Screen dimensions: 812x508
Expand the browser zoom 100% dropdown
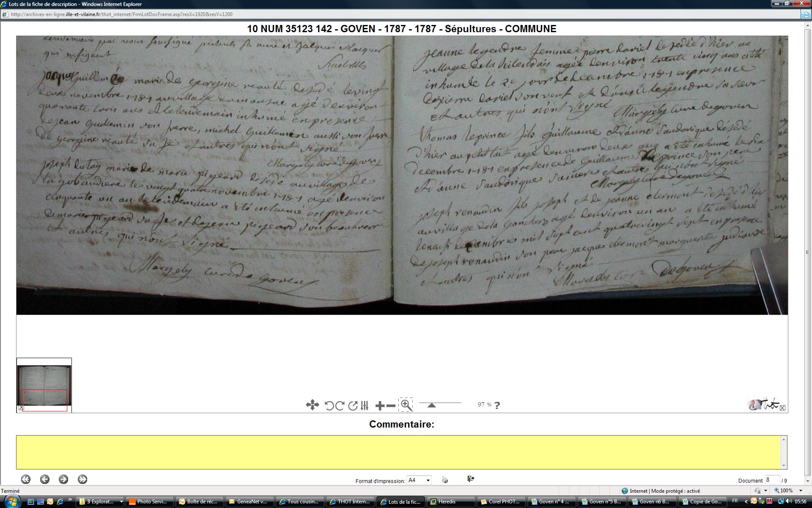801,491
